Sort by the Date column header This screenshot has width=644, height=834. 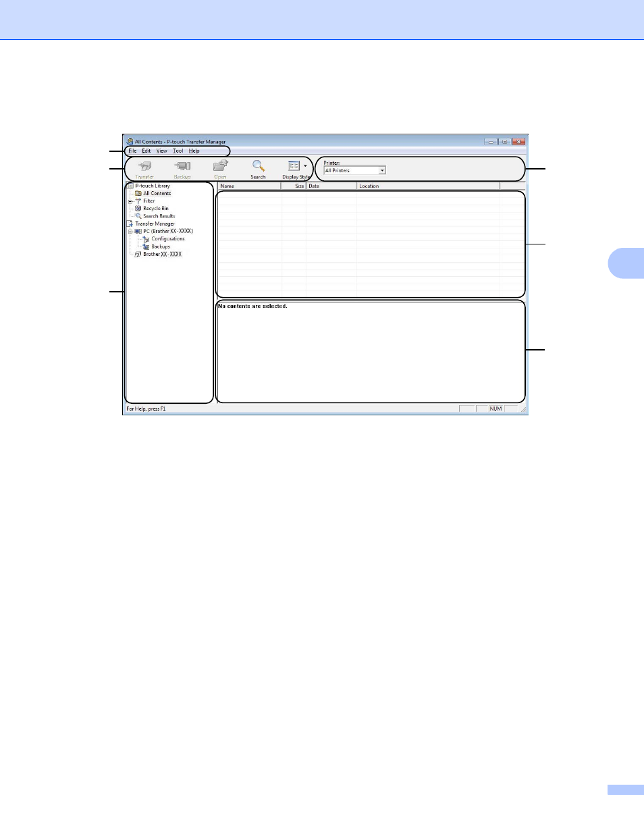[331, 186]
